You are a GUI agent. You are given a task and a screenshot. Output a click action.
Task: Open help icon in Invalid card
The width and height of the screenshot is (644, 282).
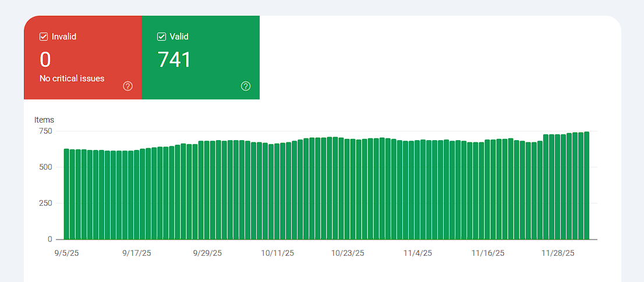[x=128, y=86]
